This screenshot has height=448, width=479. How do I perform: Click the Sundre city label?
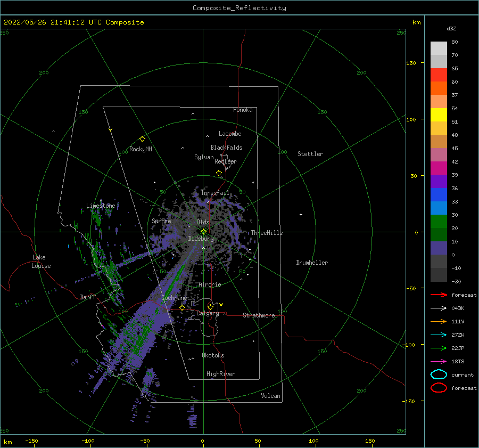(x=161, y=221)
